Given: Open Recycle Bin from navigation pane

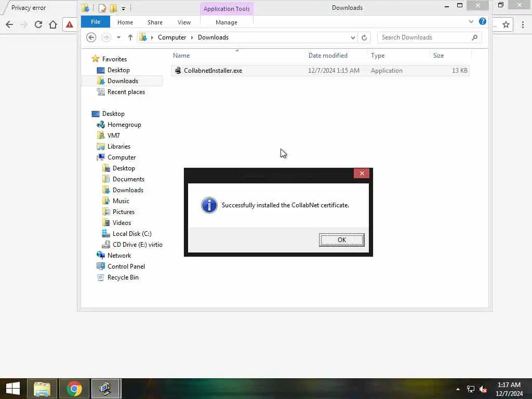Looking at the screenshot, I should [123, 277].
